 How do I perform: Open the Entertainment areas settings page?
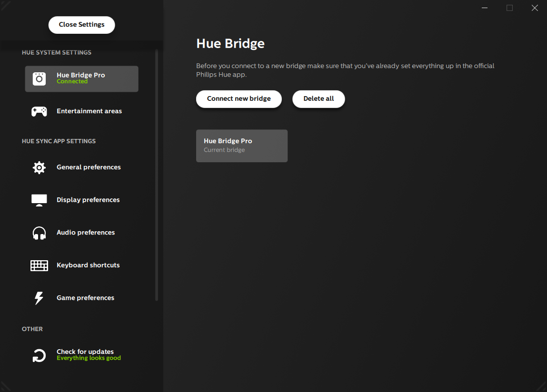(x=81, y=111)
